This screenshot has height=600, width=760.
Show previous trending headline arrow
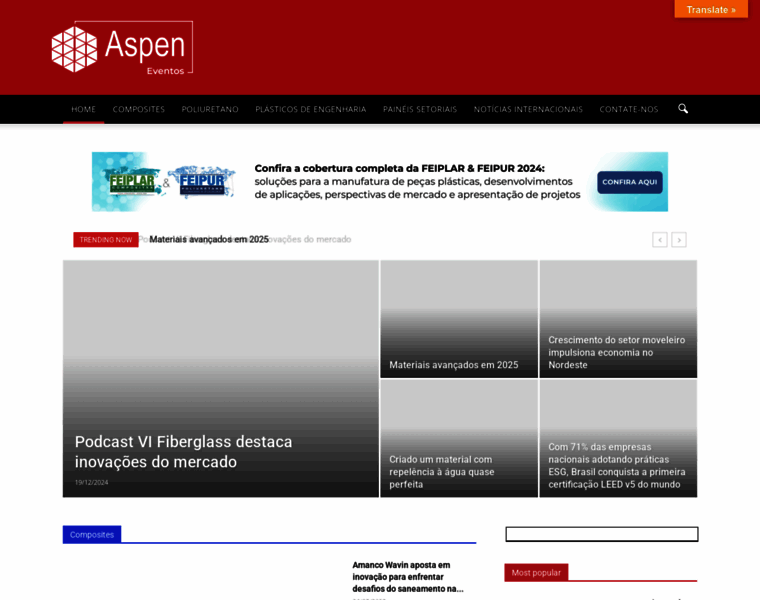(x=660, y=239)
